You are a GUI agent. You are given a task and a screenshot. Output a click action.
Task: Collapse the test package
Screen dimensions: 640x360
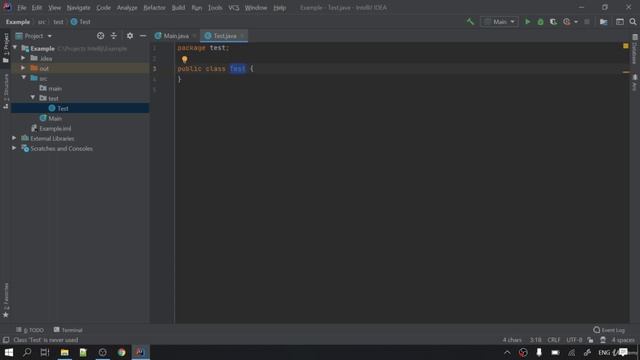33,98
